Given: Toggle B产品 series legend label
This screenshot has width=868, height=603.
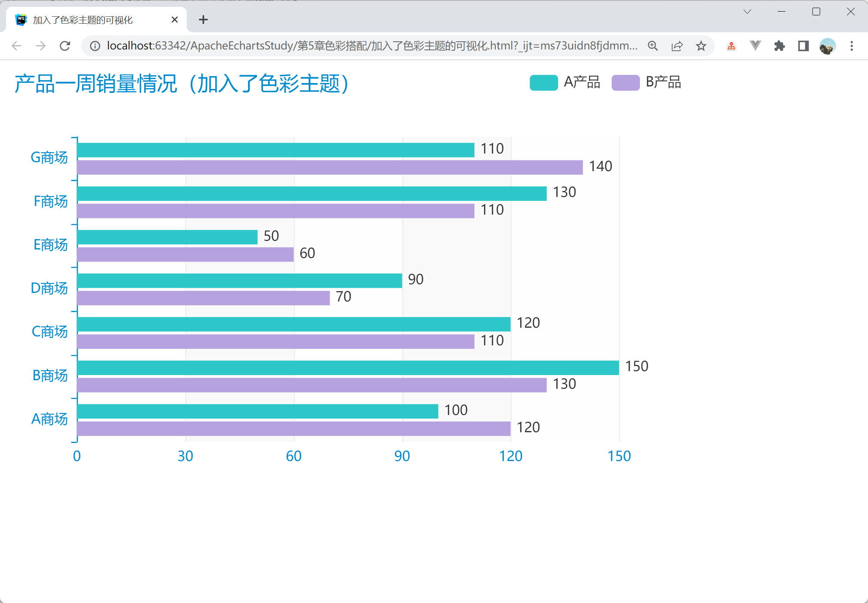Looking at the screenshot, I should click(x=663, y=82).
